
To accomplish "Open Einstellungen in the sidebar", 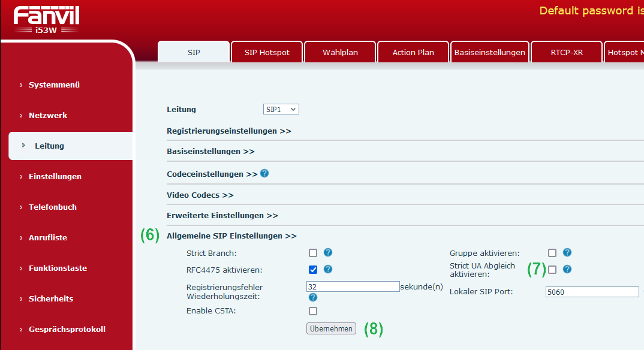I will 55,176.
